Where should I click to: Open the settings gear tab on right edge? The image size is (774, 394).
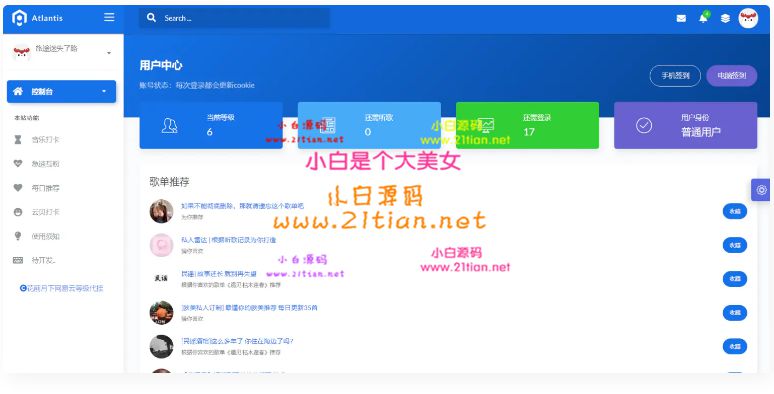[761, 190]
